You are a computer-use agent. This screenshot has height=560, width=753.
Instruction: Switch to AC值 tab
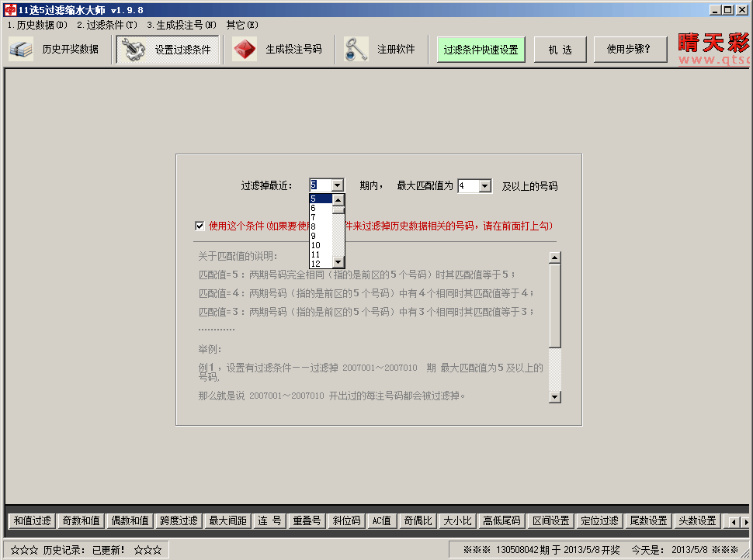pyautogui.click(x=382, y=520)
